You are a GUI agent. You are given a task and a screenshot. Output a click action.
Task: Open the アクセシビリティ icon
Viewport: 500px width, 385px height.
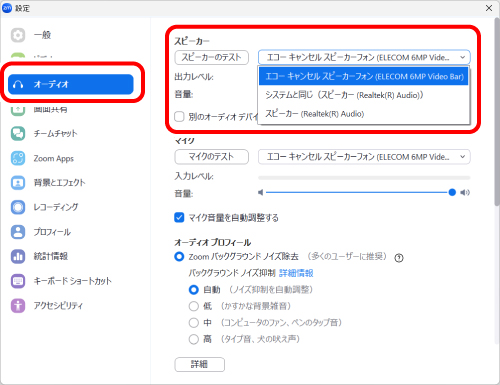tap(18, 305)
